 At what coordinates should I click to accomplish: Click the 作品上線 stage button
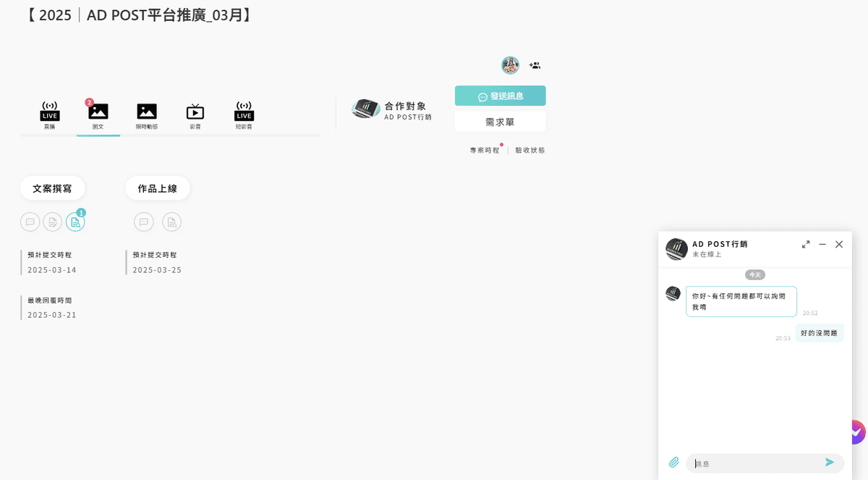tap(158, 188)
